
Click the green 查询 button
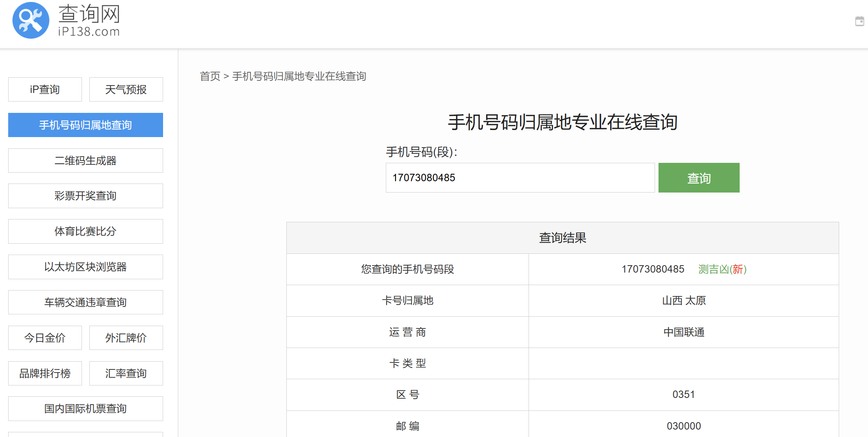699,178
